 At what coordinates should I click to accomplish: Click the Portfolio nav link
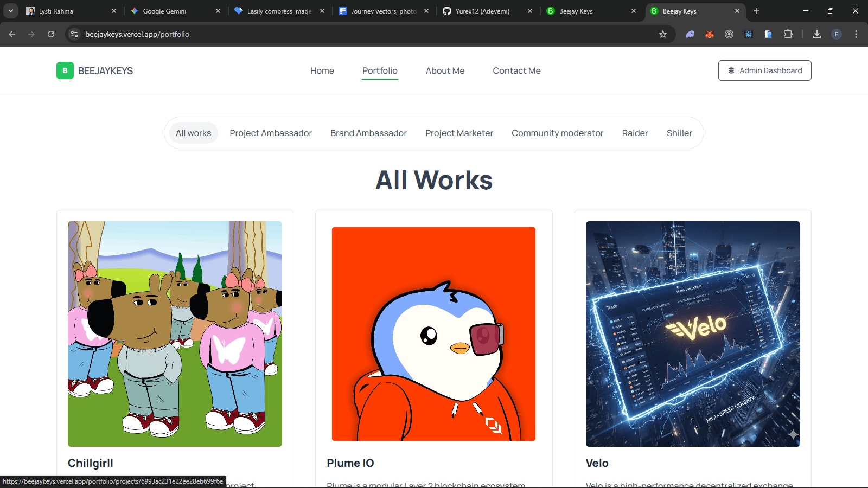pos(380,70)
